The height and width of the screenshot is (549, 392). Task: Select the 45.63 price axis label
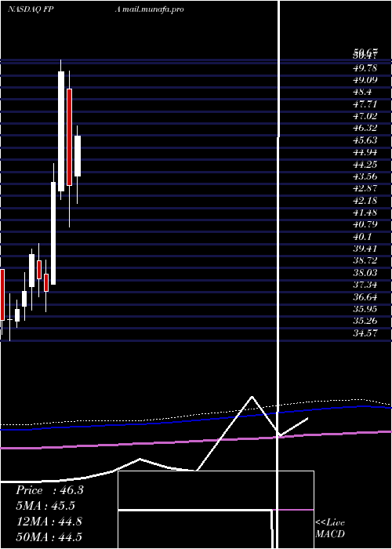point(365,140)
